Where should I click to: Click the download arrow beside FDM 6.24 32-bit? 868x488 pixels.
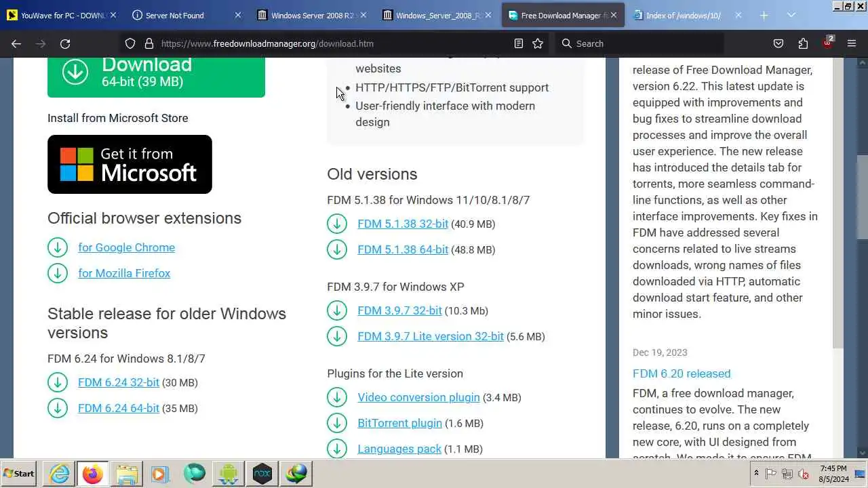point(58,382)
